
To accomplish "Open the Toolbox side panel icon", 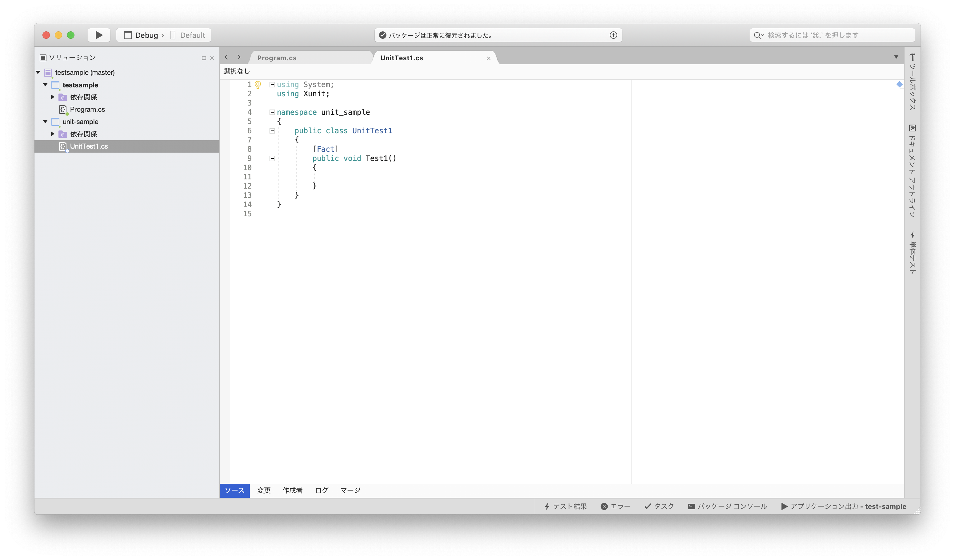I will pyautogui.click(x=912, y=58).
